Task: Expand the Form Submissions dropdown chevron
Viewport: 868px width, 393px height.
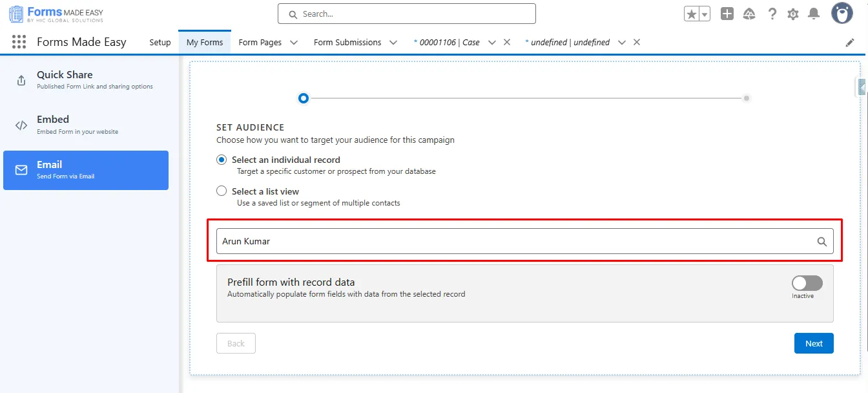Action: 393,43
